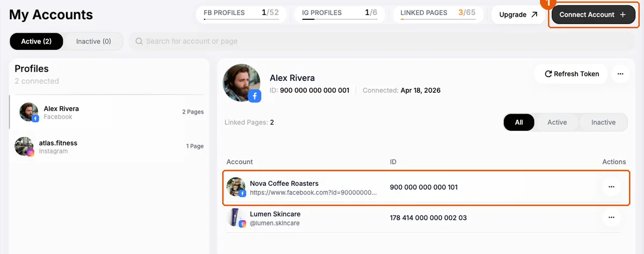Image resolution: width=644 pixels, height=254 pixels.
Task: Click the LINKED PAGES usage counter
Action: point(438,14)
